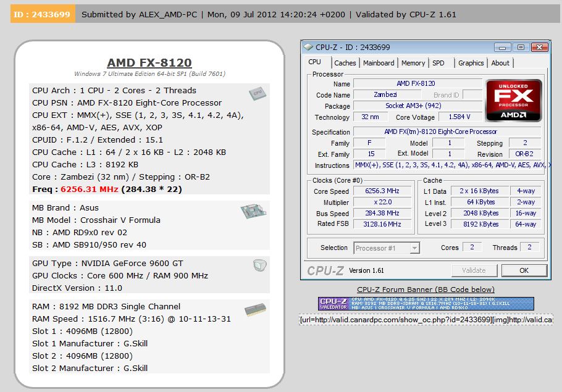This screenshot has height=392, width=562.
Task: Select the Graphics tab
Action: (x=471, y=63)
